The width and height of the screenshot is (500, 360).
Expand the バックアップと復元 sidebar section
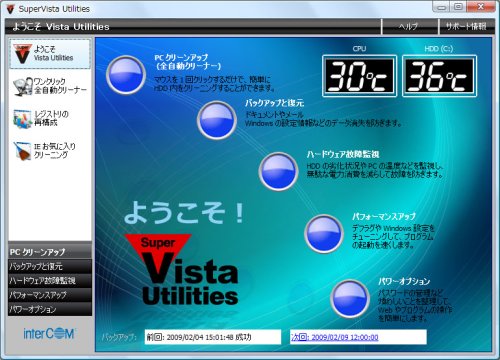(50, 266)
